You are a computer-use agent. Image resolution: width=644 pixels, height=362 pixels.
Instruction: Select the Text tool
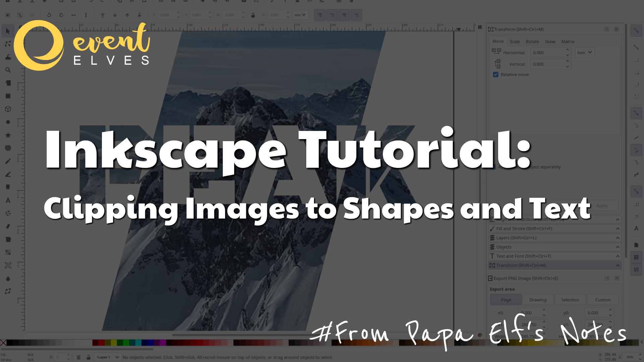(x=8, y=200)
